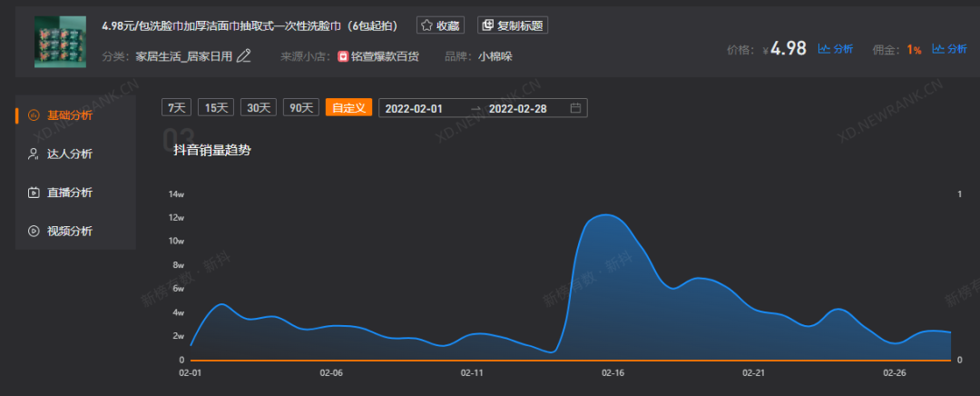Click the 02-06 axis label

click(x=331, y=373)
